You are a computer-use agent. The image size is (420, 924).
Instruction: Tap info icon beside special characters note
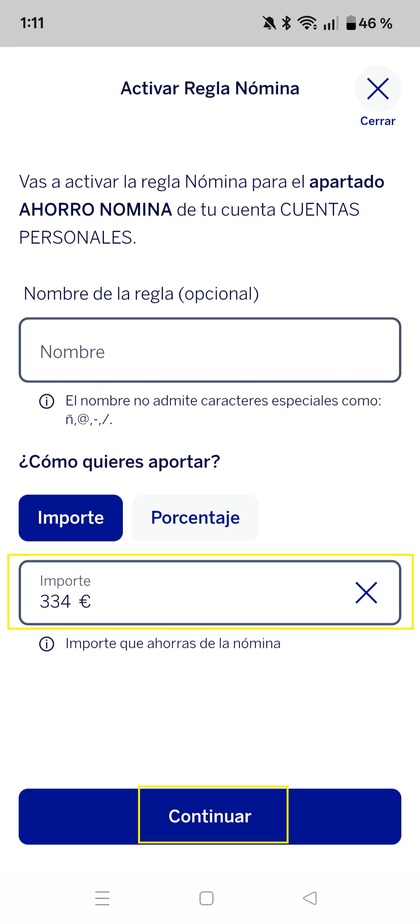pyautogui.click(x=45, y=402)
